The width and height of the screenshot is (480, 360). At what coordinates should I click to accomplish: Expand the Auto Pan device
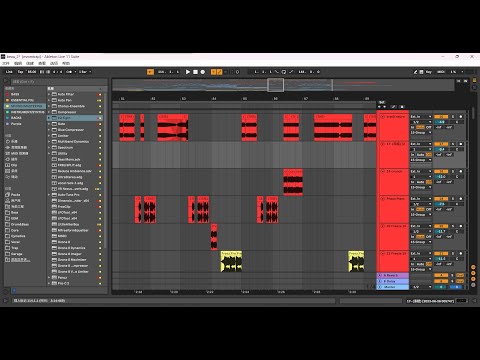point(49,100)
